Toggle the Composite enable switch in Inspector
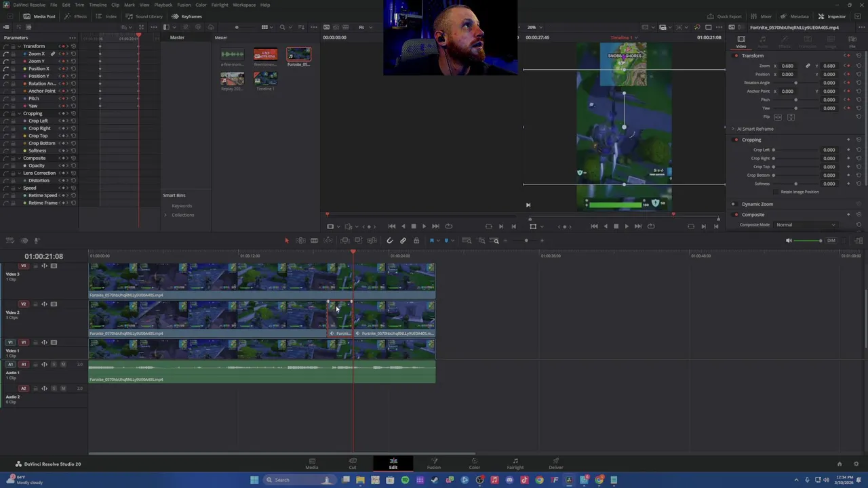 pos(736,215)
